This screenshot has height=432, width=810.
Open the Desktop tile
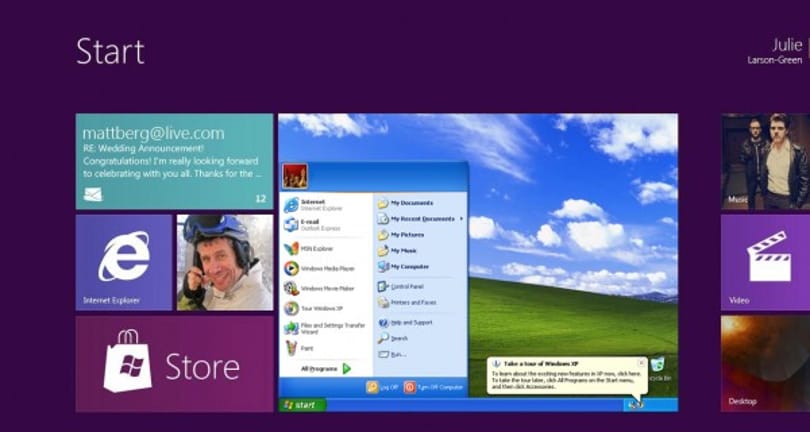pos(766,364)
